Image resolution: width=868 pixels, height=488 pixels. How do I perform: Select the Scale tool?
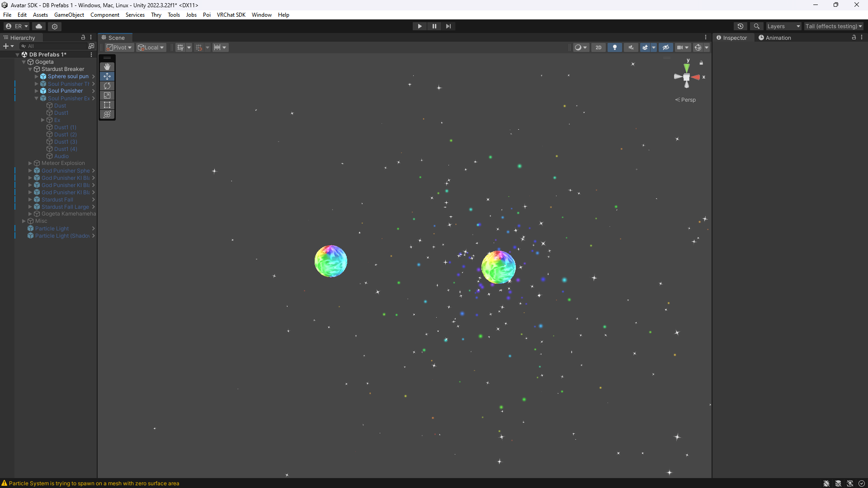107,95
